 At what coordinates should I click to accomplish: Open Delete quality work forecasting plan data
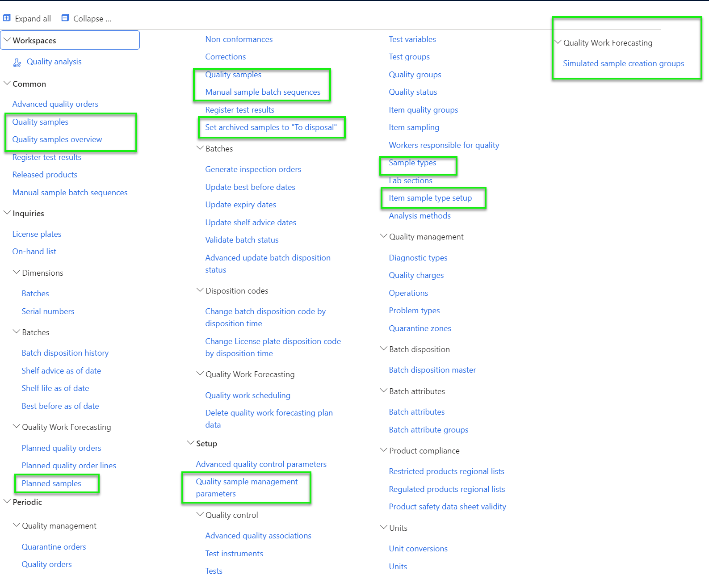(x=269, y=419)
